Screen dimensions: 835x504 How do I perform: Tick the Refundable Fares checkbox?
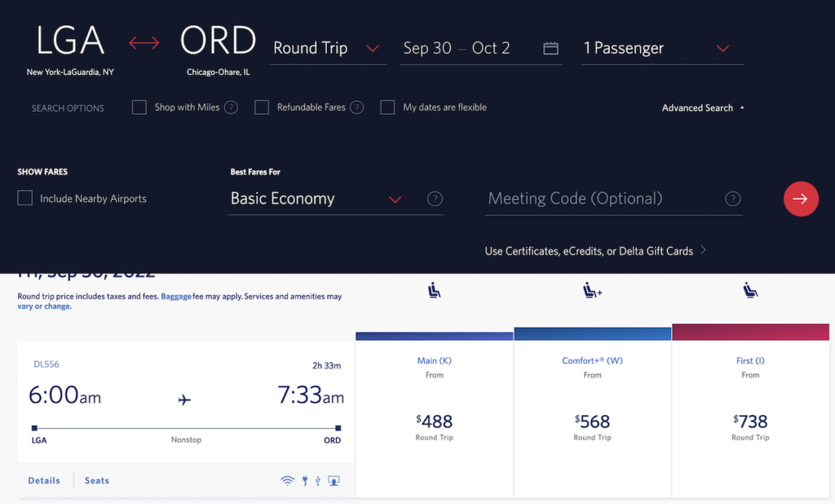262,108
